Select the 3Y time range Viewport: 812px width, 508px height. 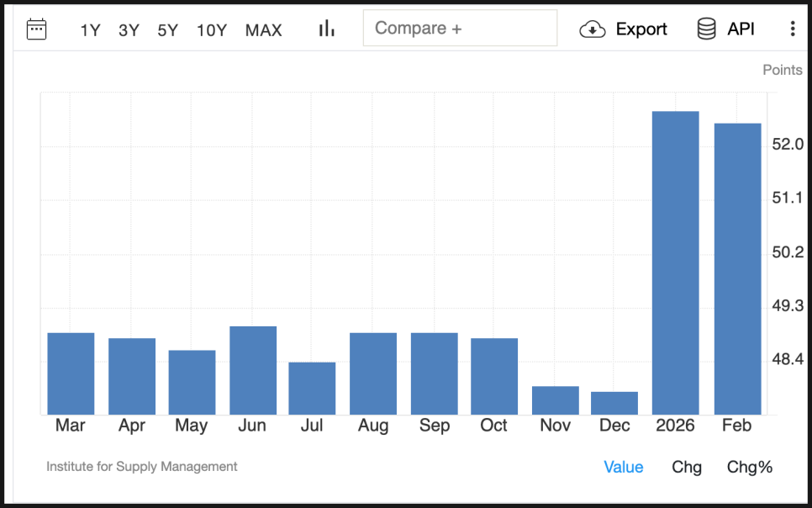(x=129, y=30)
